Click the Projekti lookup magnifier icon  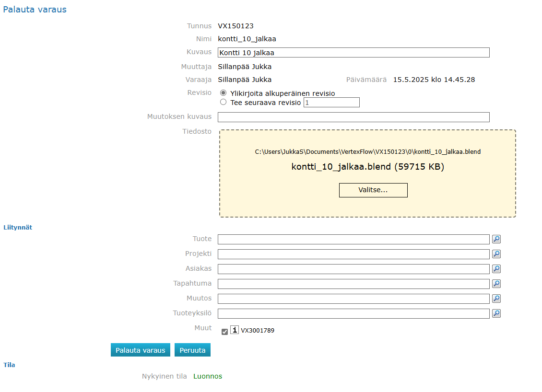coord(496,254)
